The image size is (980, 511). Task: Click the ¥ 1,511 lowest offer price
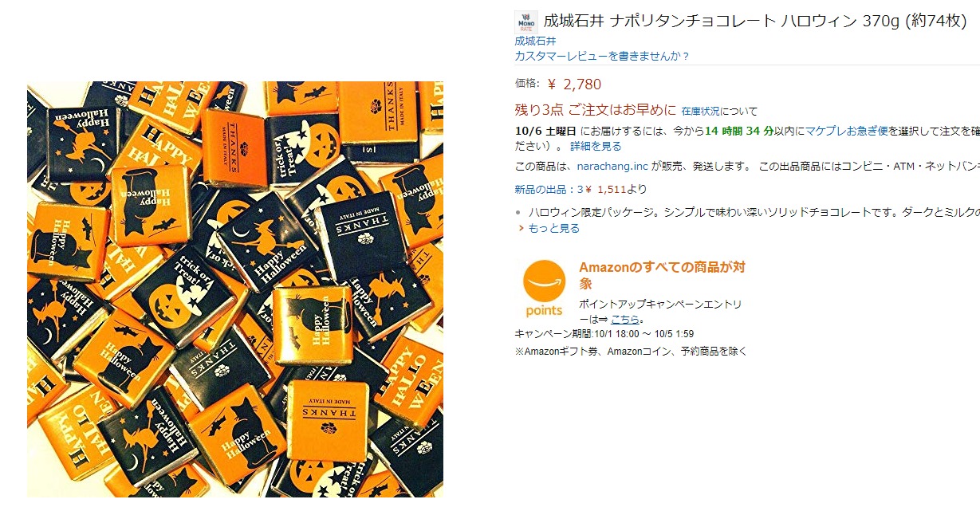[604, 189]
